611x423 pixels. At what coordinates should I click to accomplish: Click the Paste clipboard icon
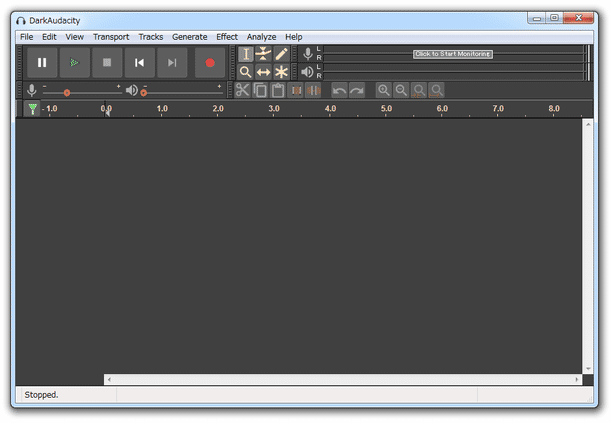point(277,90)
